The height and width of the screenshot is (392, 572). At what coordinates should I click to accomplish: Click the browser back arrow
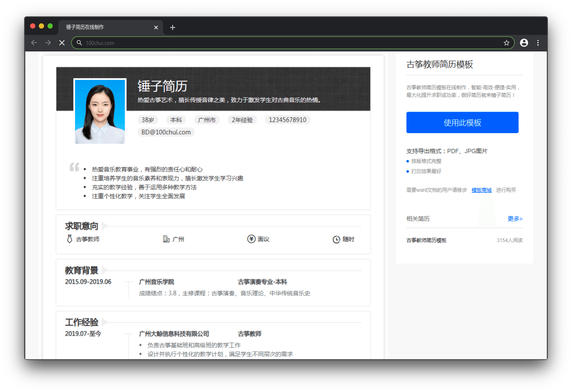tap(34, 43)
